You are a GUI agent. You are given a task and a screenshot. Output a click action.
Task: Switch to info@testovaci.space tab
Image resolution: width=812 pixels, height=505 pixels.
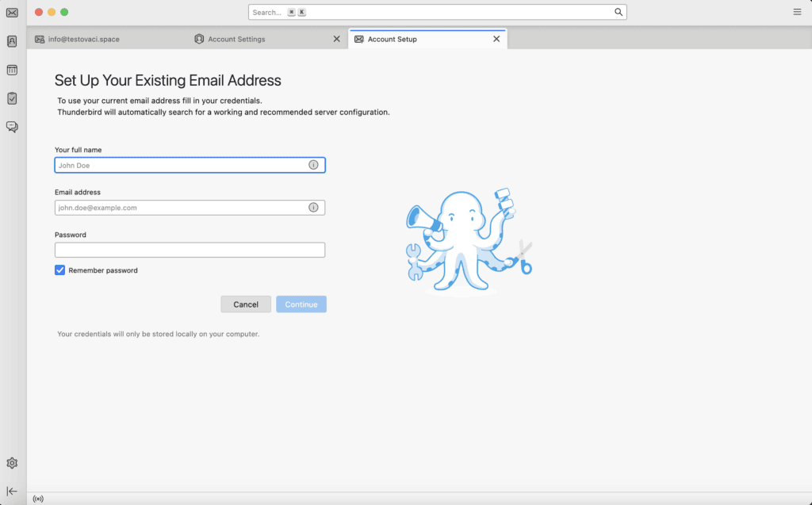tap(107, 40)
